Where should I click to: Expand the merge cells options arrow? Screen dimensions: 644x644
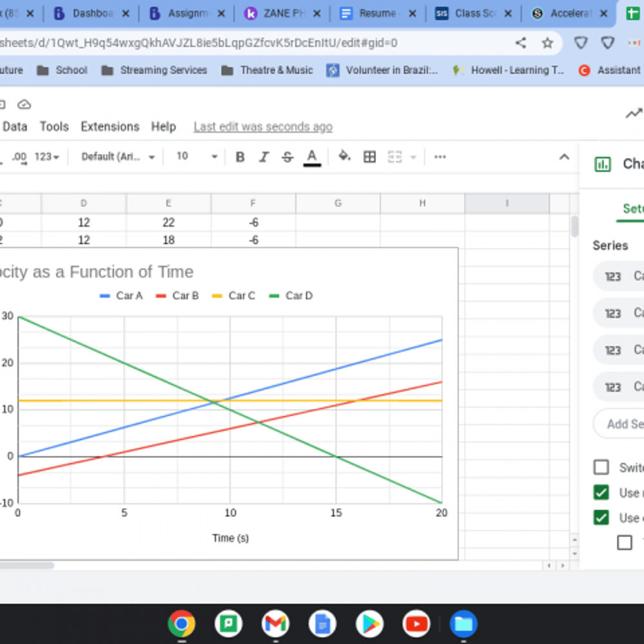(413, 157)
